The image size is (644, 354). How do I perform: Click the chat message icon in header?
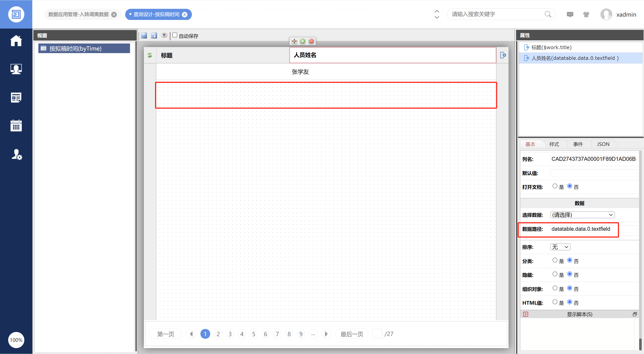(570, 14)
